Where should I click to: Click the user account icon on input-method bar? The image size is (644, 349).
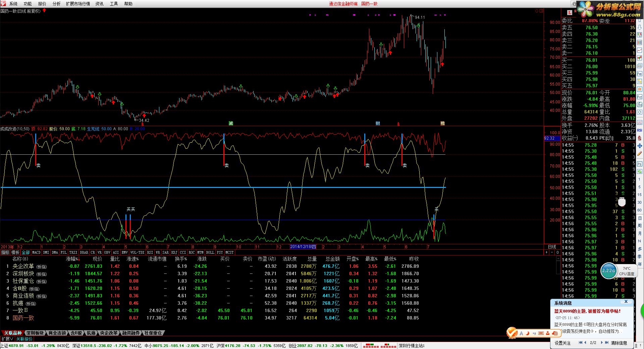point(548,333)
